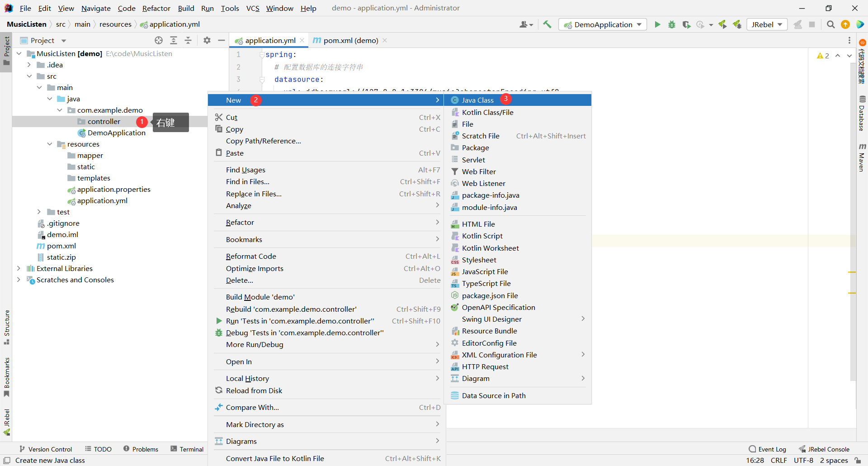868x466 pixels.
Task: Click the UTF-8 encoding in status bar
Action: pos(803,461)
